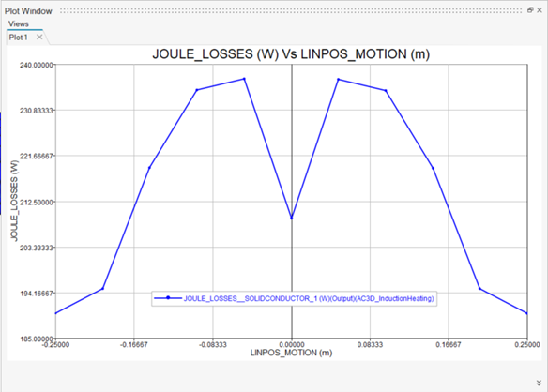The width and height of the screenshot is (548, 392).
Task: Undock the Plot Window panel
Action: 530,10
